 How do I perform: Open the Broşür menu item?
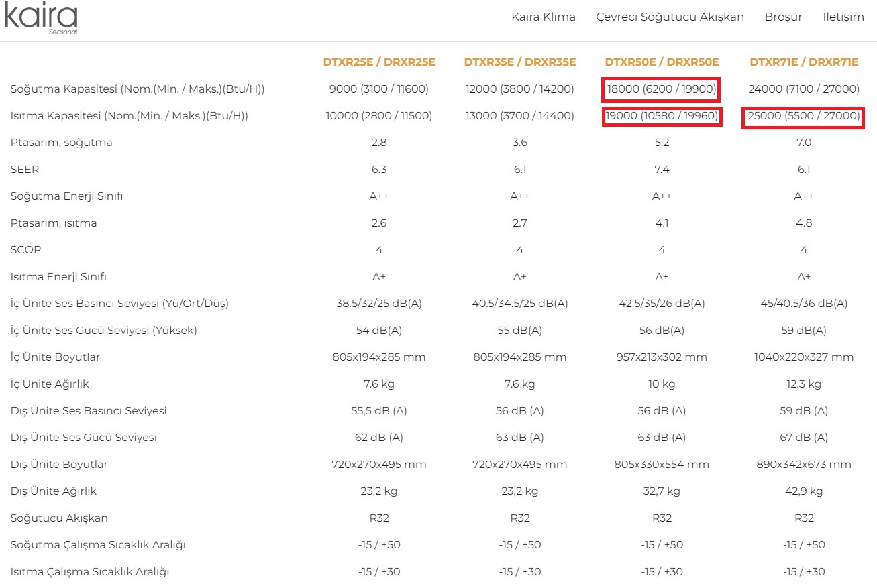point(784,17)
